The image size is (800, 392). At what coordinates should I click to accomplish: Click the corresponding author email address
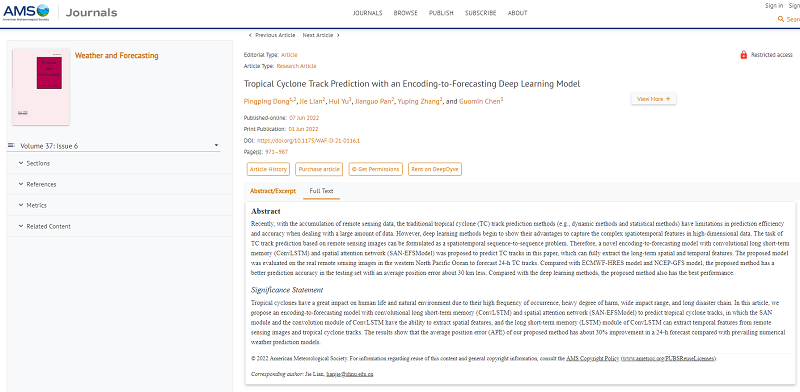(x=350, y=374)
